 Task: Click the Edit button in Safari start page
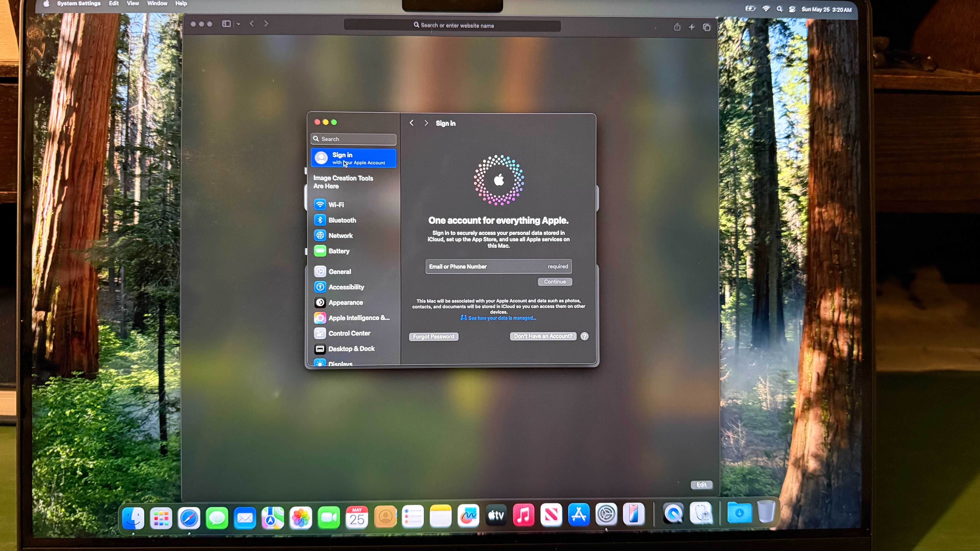click(x=702, y=485)
